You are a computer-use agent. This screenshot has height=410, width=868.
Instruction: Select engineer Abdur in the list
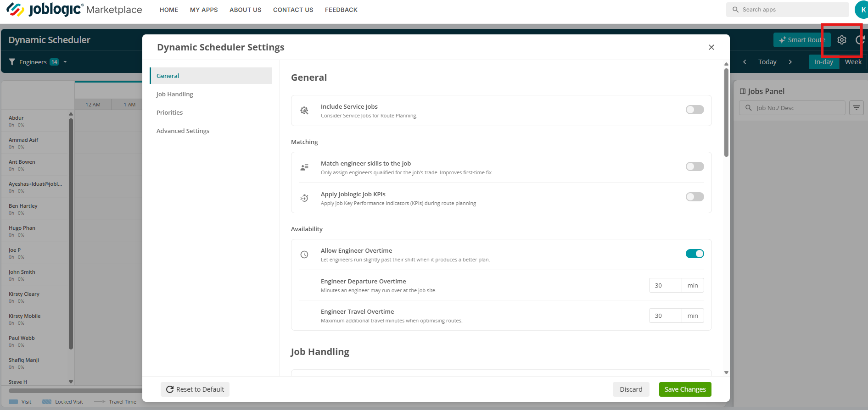click(x=34, y=121)
